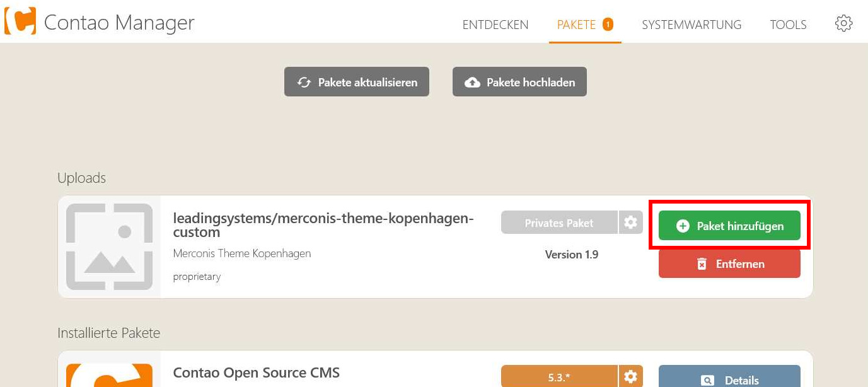Open settings gear in top navigation

tap(843, 24)
